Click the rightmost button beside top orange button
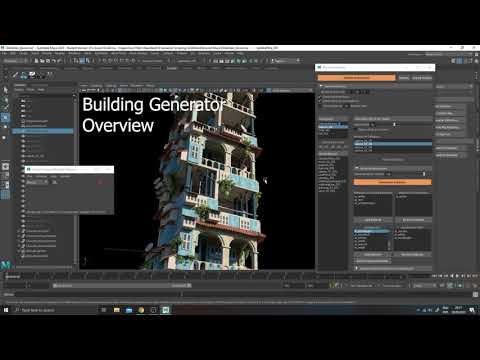 pyautogui.click(x=422, y=78)
